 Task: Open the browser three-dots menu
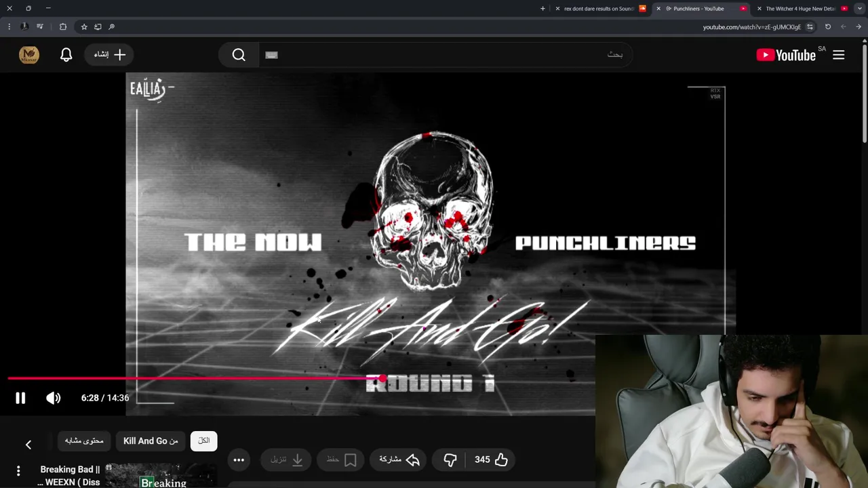9,26
